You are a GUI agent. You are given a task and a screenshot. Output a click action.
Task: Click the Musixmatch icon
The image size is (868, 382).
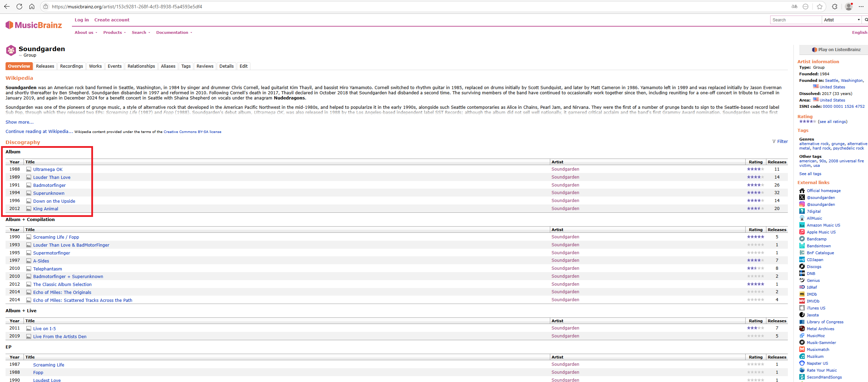(x=802, y=350)
